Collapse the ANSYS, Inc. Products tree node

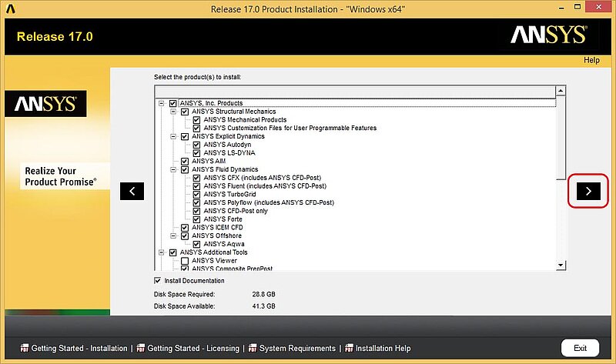(x=161, y=103)
